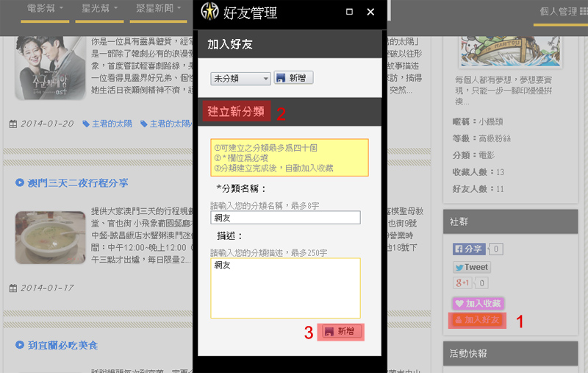The width and height of the screenshot is (588, 373).
Task: Click the Facebook share count box
Action: (495, 249)
